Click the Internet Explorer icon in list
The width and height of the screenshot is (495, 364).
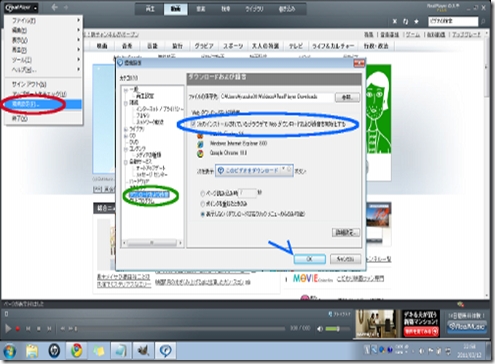(200, 144)
